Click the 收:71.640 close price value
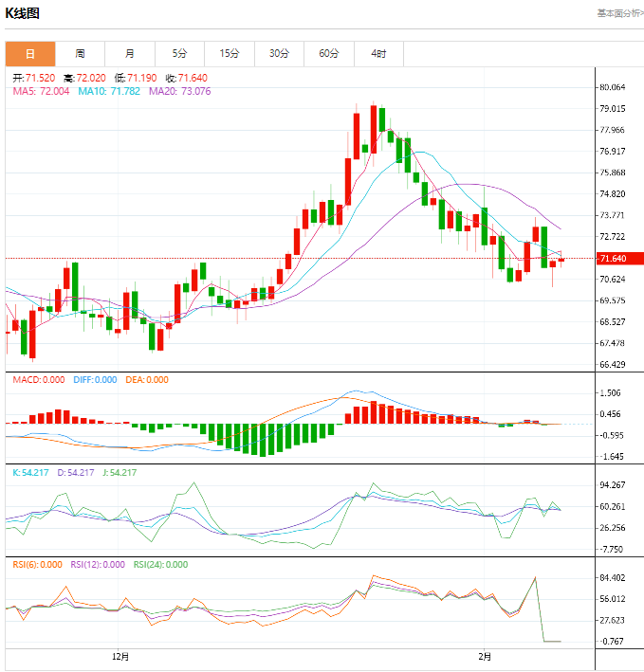 click(x=187, y=78)
